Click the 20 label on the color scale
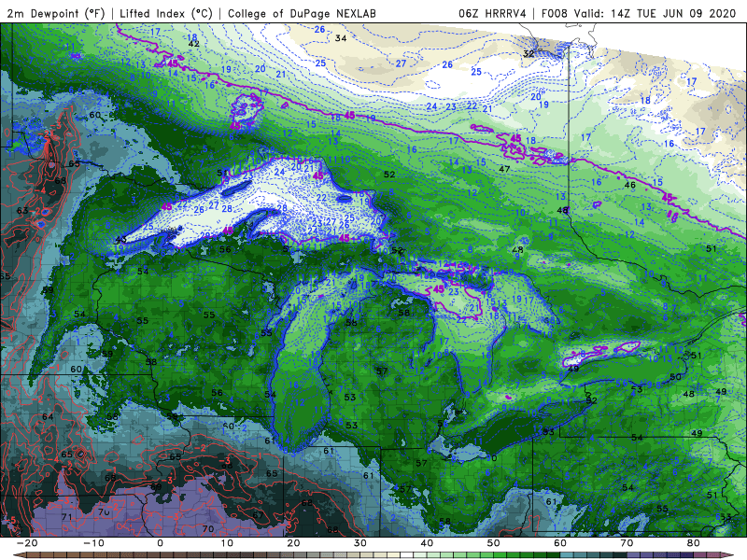The width and height of the screenshot is (747, 560). 293,543
